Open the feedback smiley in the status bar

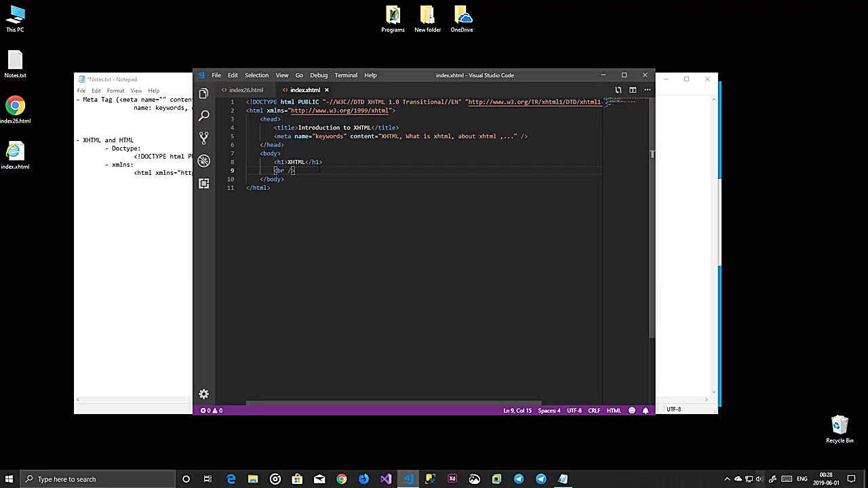click(631, 410)
